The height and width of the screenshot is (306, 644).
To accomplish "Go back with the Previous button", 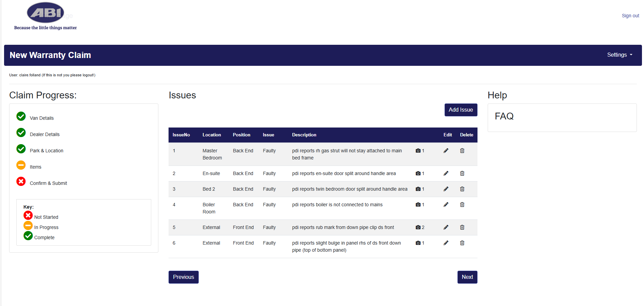I will click(x=183, y=277).
